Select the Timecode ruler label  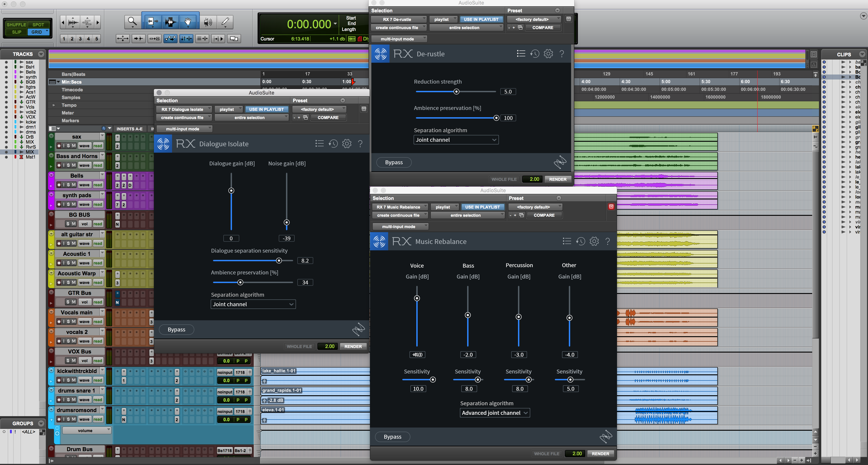point(72,90)
